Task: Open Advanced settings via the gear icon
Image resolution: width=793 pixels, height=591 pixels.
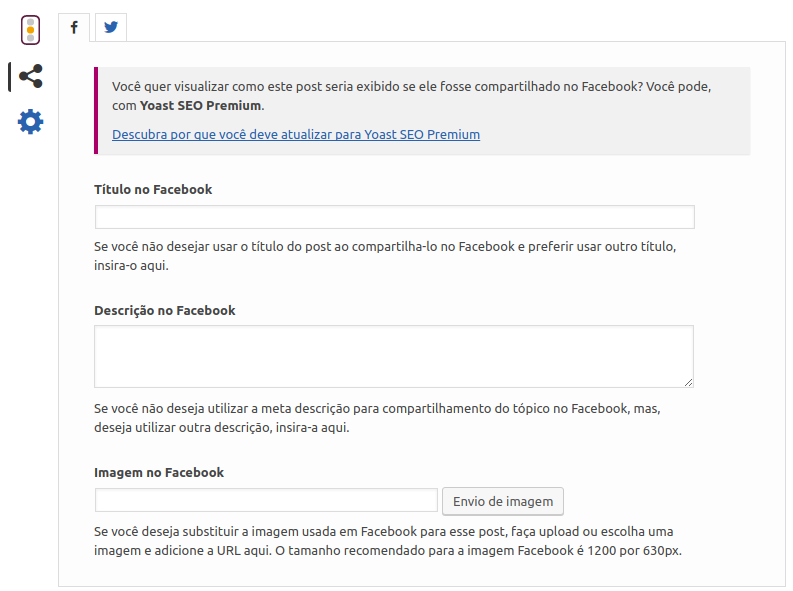Action: click(30, 122)
